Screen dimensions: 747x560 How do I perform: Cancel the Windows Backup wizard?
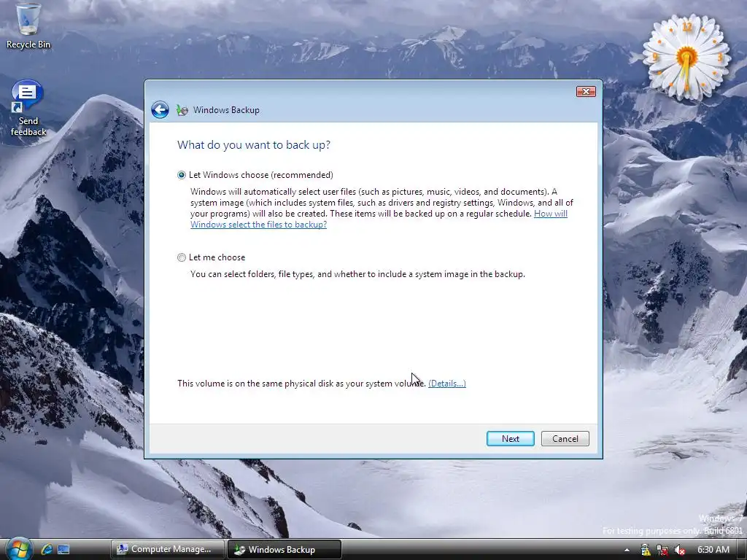coord(565,438)
